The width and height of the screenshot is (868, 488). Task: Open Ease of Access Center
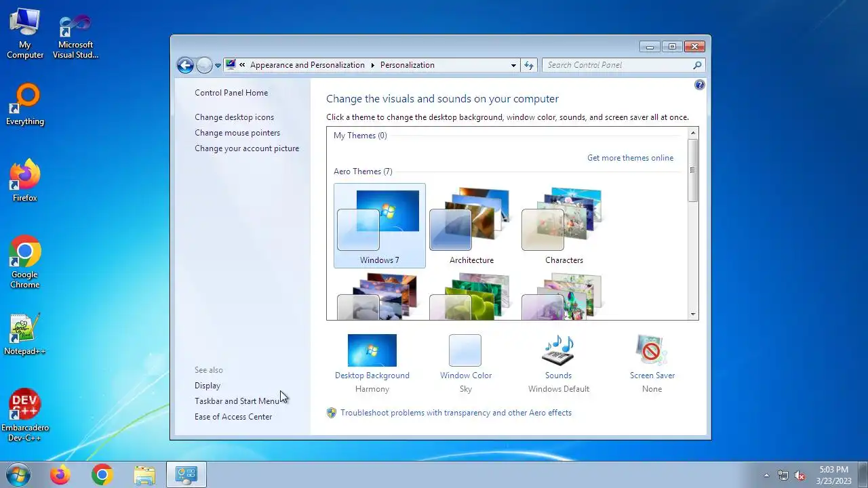pos(233,417)
